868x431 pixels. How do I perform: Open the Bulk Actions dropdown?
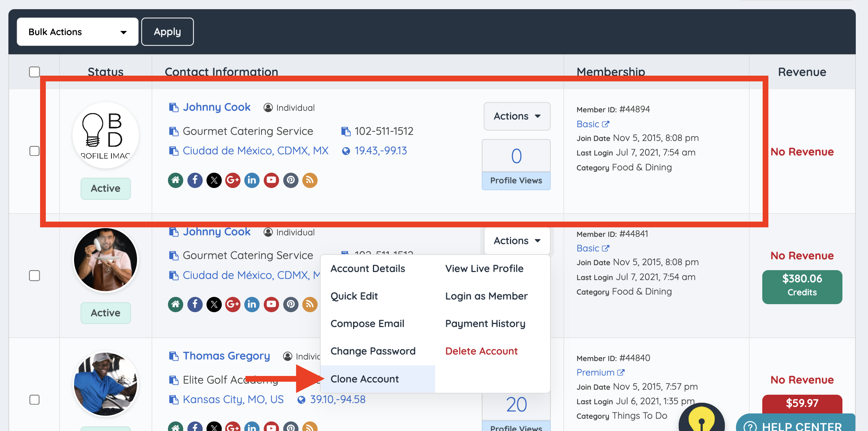(77, 32)
